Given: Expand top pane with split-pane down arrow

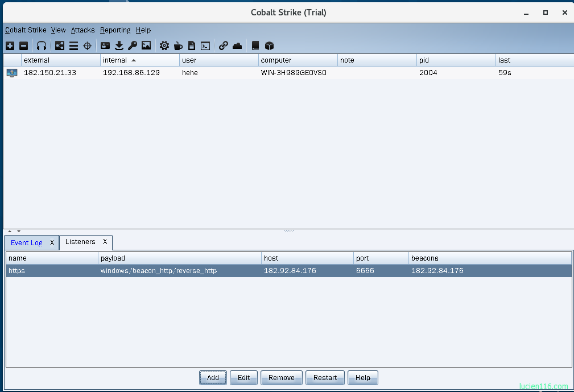Looking at the screenshot, I should coord(19,232).
